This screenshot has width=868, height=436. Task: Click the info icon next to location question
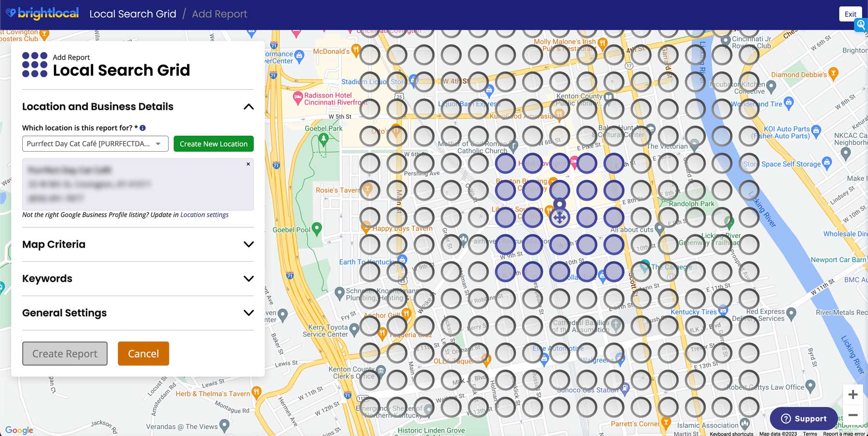[143, 128]
